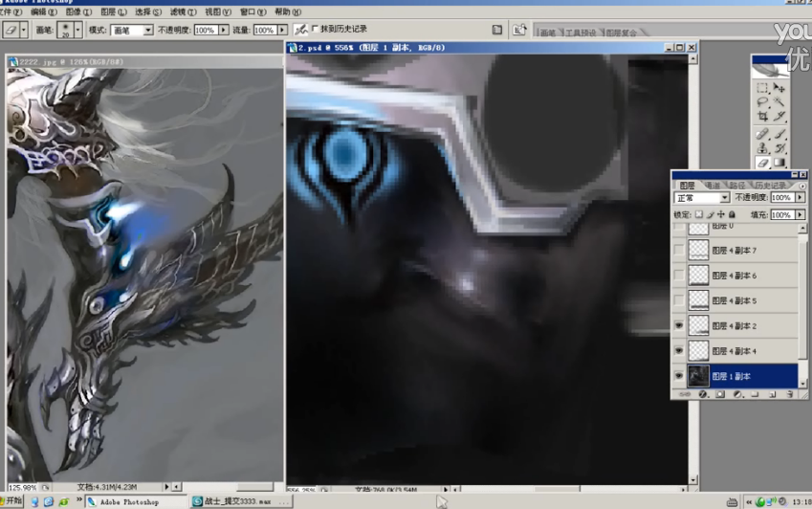This screenshot has height=509, width=812.
Task: Show the 图层 4 副本 5 layer
Action: pos(679,300)
